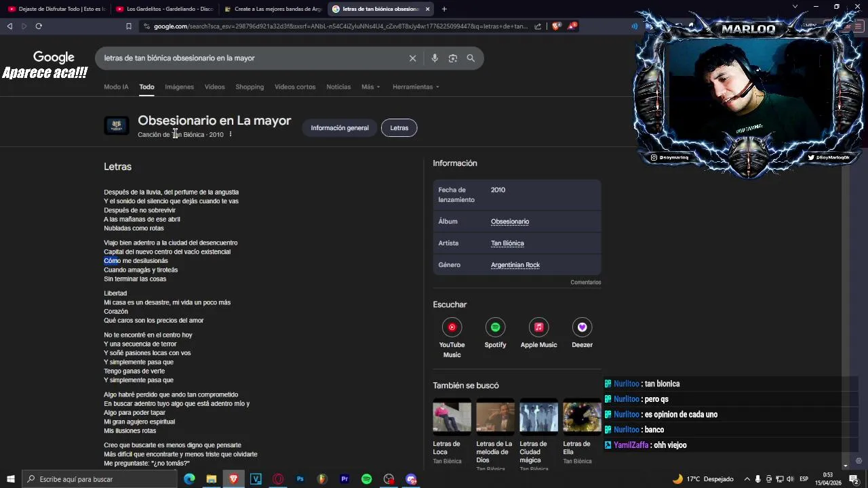
Task: Open more options for the song title
Action: (x=231, y=134)
